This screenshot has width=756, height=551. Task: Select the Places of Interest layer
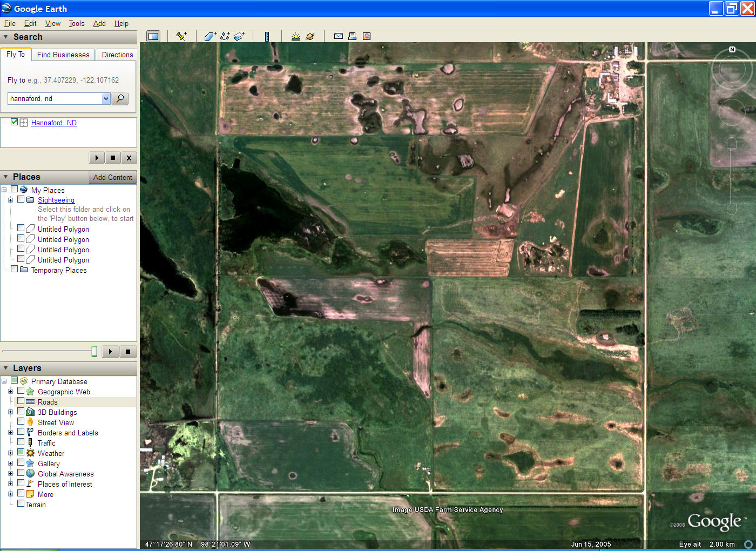(x=65, y=484)
